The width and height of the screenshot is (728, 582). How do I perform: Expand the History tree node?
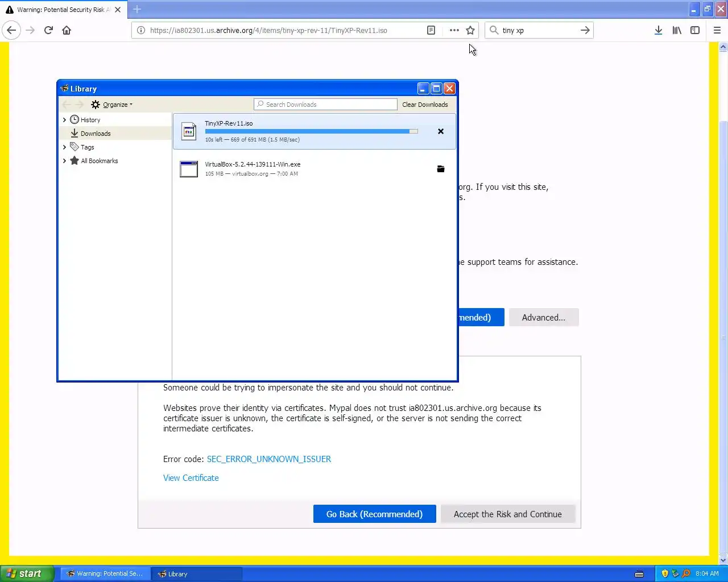point(64,120)
